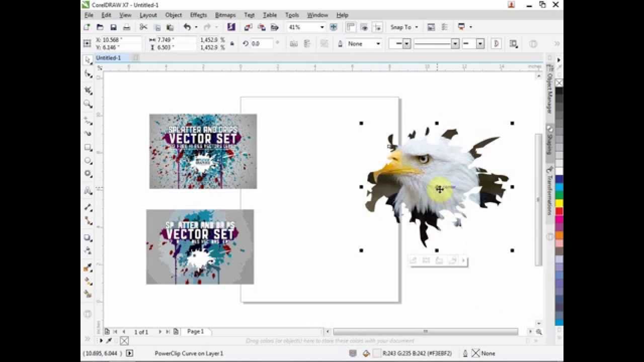
Task: Click the Export toolbar icon
Action: pos(262,27)
